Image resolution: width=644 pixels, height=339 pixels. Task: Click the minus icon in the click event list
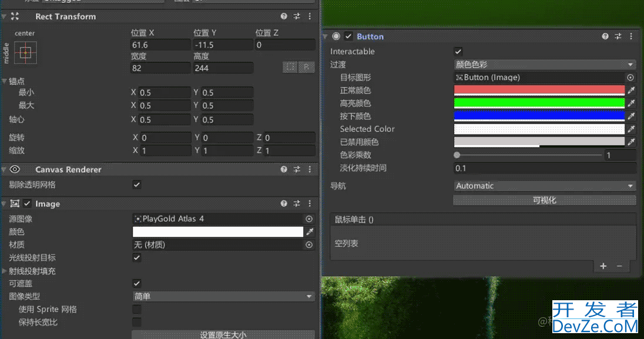click(619, 266)
